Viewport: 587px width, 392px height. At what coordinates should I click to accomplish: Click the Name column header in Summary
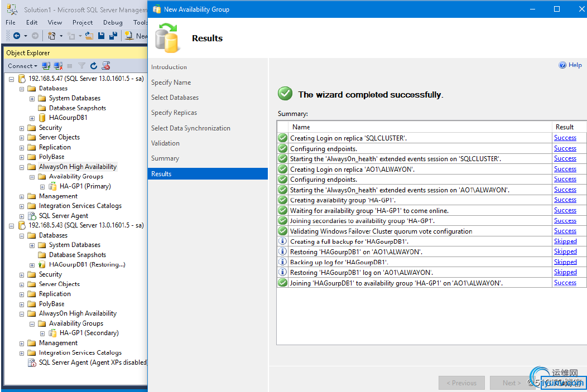coord(420,127)
